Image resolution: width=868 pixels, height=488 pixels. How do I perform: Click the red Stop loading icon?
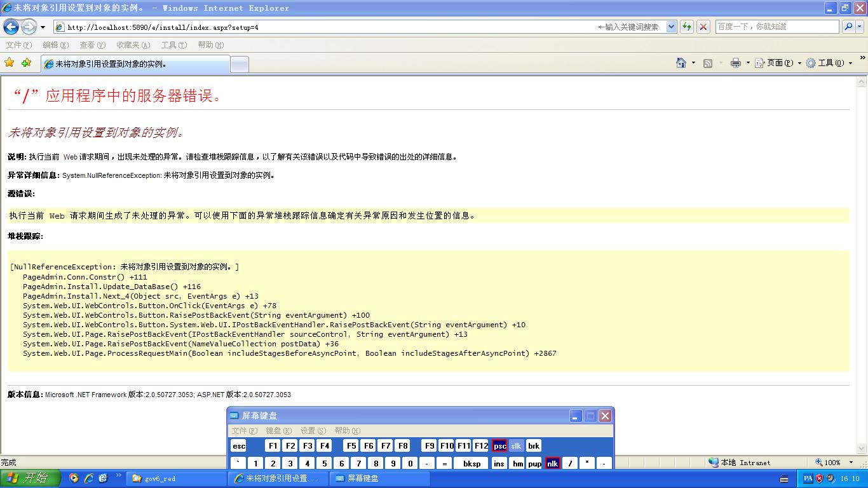pyautogui.click(x=703, y=27)
